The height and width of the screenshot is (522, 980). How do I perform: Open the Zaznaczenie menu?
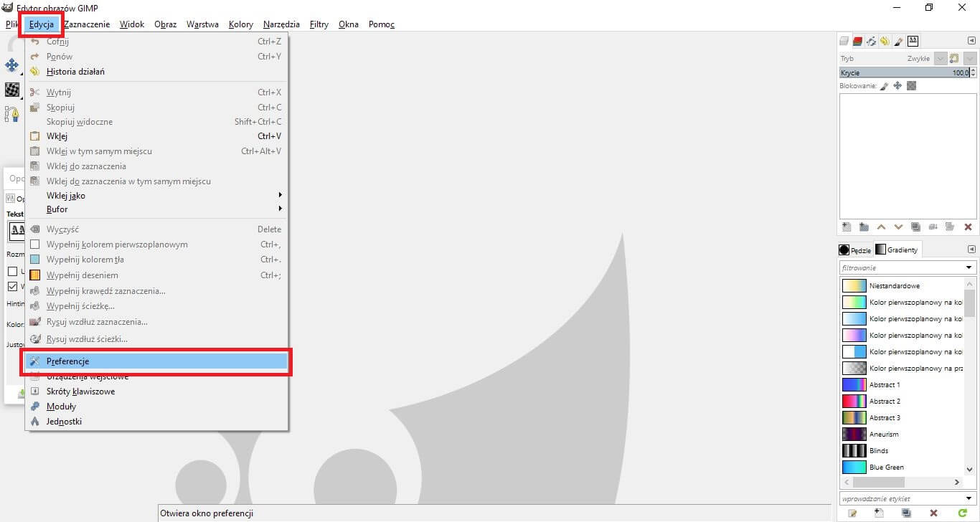87,24
